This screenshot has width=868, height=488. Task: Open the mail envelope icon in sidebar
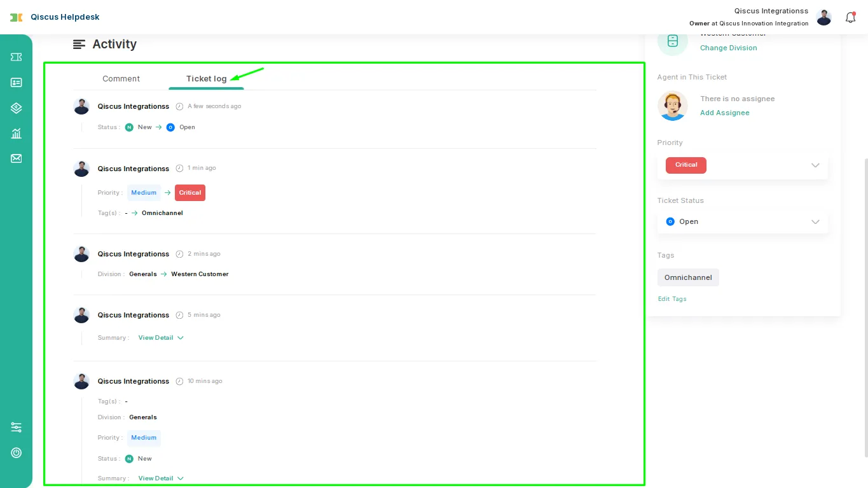(x=17, y=158)
